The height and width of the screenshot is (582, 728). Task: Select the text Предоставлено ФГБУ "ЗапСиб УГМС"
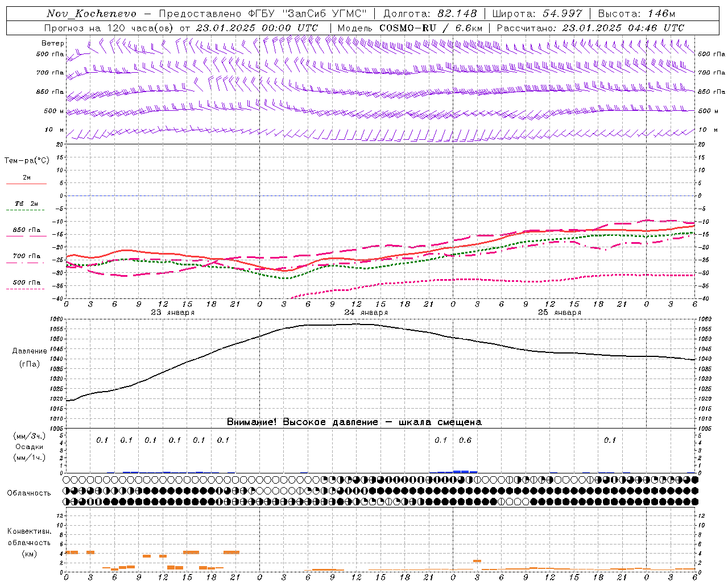(x=263, y=14)
